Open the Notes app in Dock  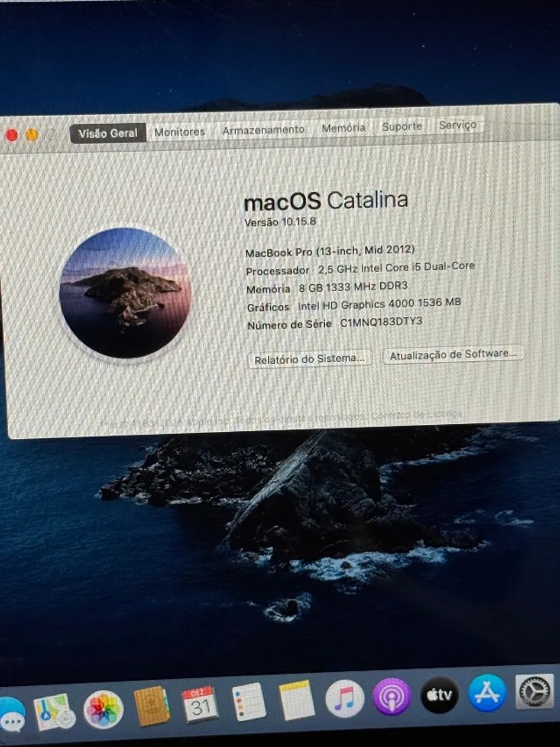click(296, 700)
